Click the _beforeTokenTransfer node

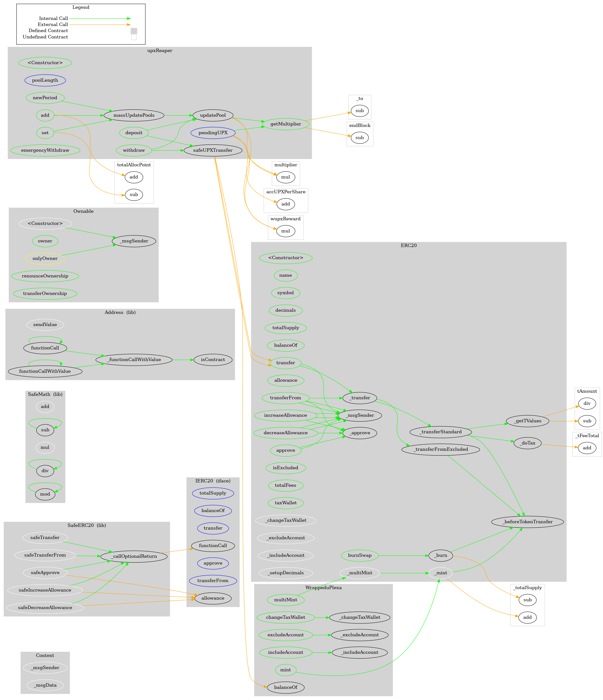pos(527,522)
